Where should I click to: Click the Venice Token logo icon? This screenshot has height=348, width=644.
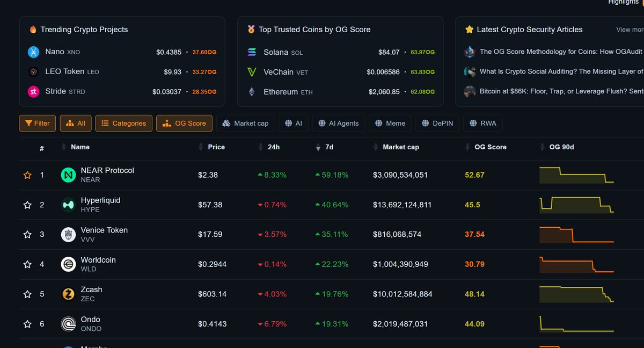68,235
